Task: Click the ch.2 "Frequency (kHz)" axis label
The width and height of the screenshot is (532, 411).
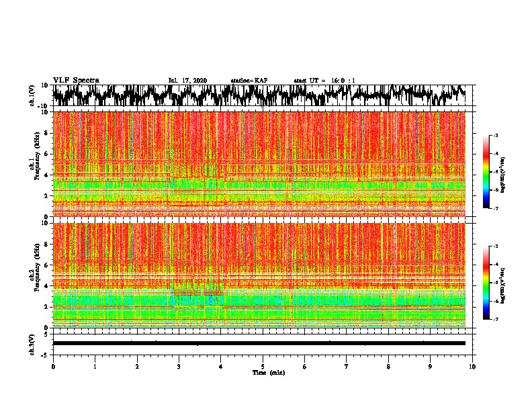Action: (x=38, y=267)
